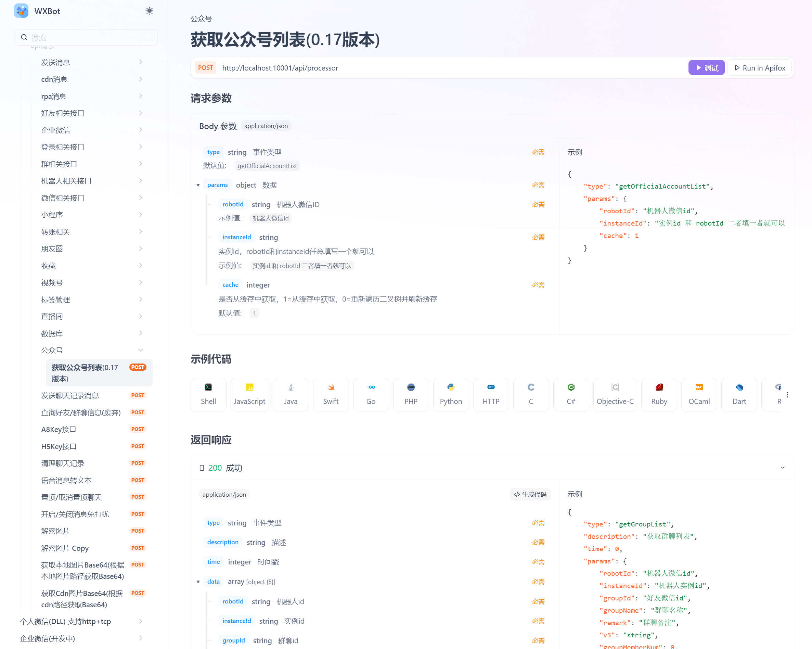The image size is (812, 649).
Task: Click inside the search box in sidebar
Action: 86,37
